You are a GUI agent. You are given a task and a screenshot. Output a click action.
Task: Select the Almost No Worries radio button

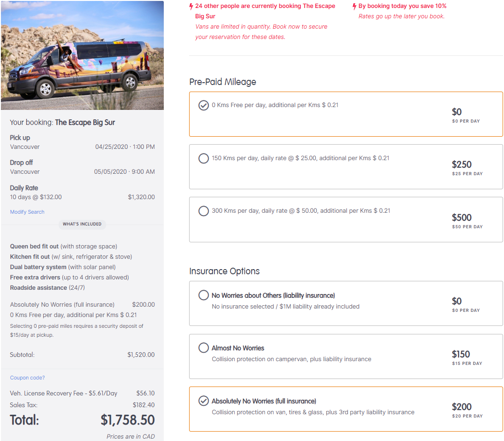point(204,348)
